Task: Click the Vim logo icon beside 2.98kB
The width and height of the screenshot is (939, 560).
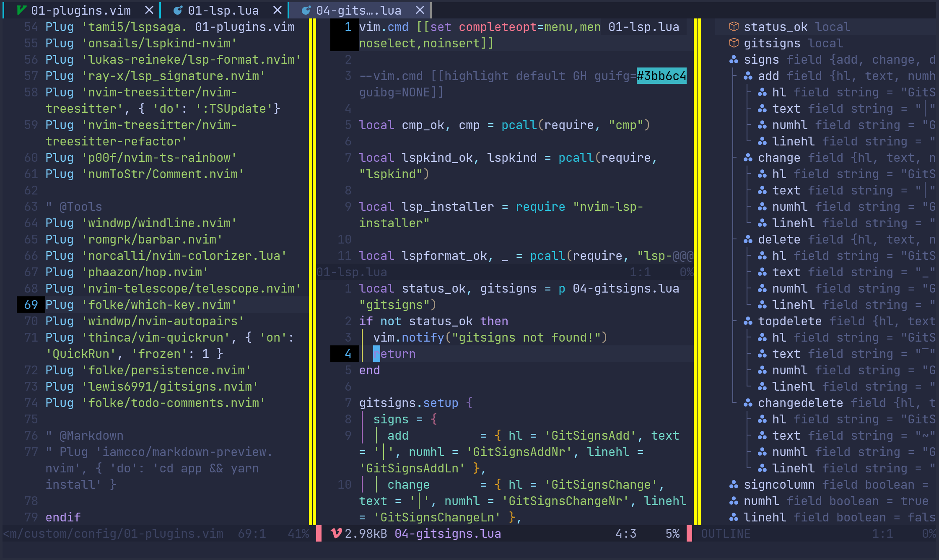Action: pos(336,534)
